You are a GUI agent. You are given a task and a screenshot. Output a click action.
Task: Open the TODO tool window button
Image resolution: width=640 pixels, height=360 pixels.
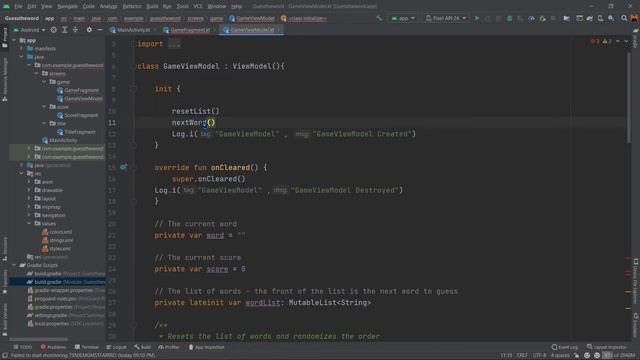(22, 347)
